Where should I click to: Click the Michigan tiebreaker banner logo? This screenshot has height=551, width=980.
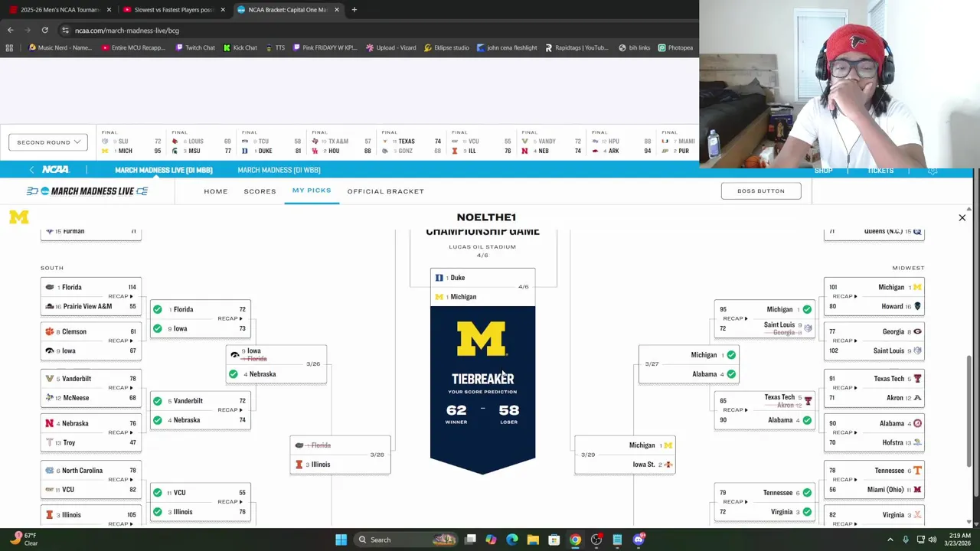click(x=482, y=339)
